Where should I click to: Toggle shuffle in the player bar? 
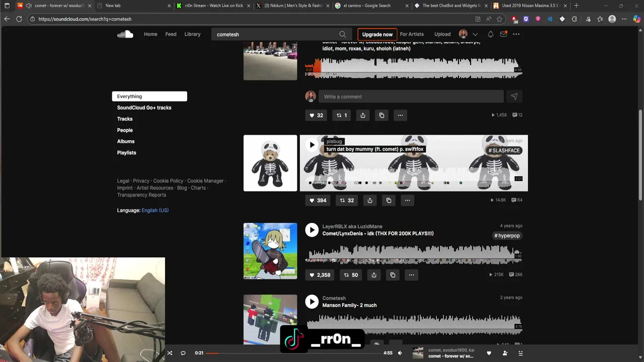[170, 353]
